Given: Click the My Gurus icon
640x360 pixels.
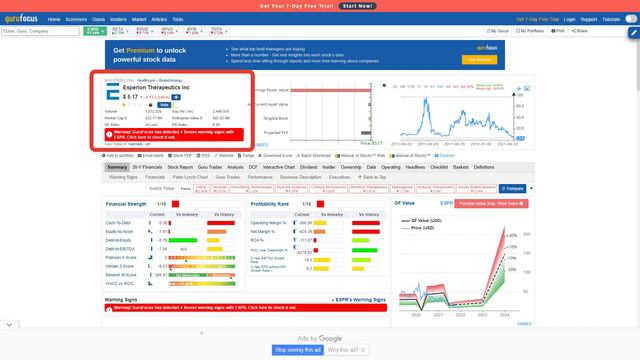Looking at the screenshot, I should pyautogui.click(x=488, y=31).
